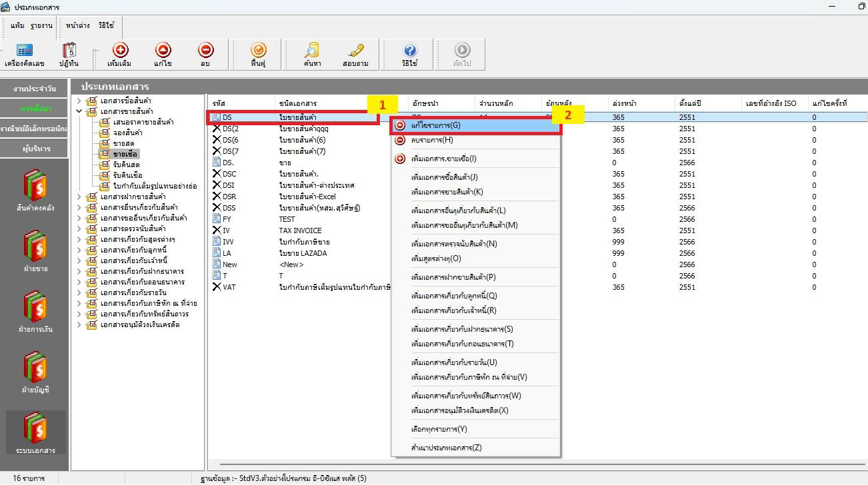Click the งานประจำวัน sidebar button
868x485 pixels.
(35, 89)
